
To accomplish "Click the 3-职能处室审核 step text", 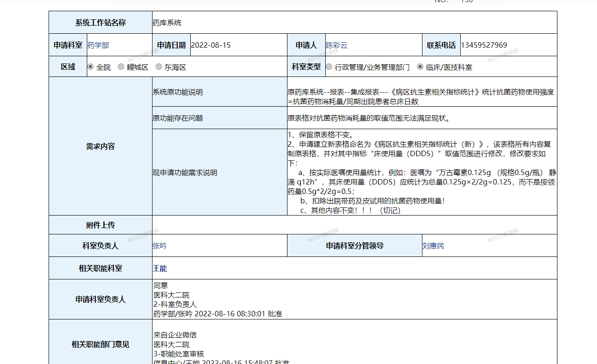I will point(179,354).
